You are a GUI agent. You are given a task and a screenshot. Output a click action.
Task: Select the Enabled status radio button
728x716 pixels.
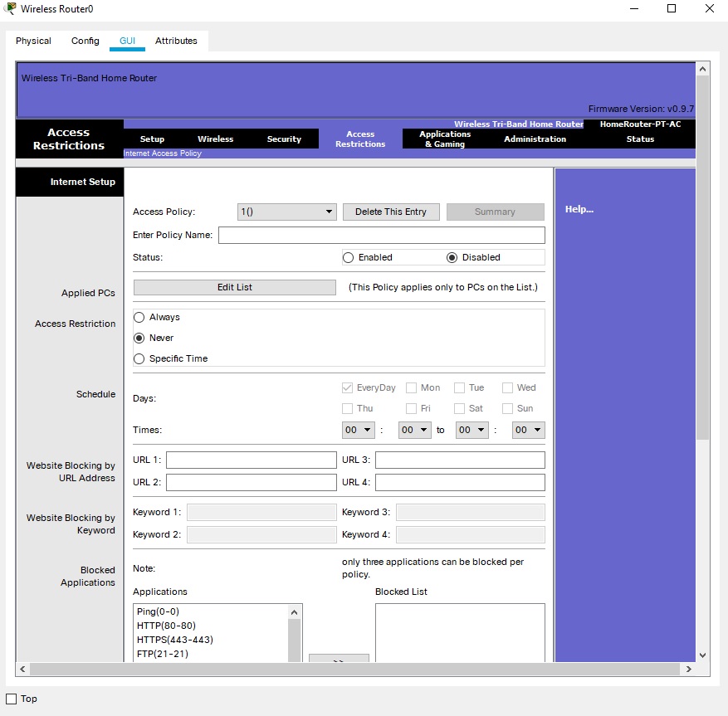[x=349, y=257]
